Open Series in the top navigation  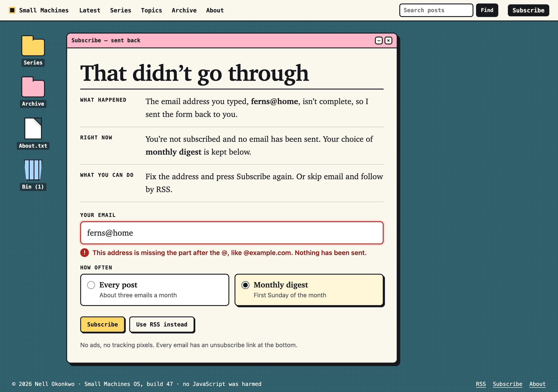point(121,10)
